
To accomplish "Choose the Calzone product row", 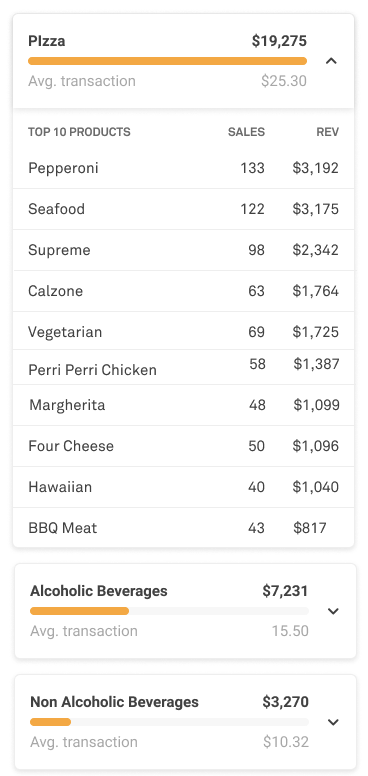I will coord(184,291).
